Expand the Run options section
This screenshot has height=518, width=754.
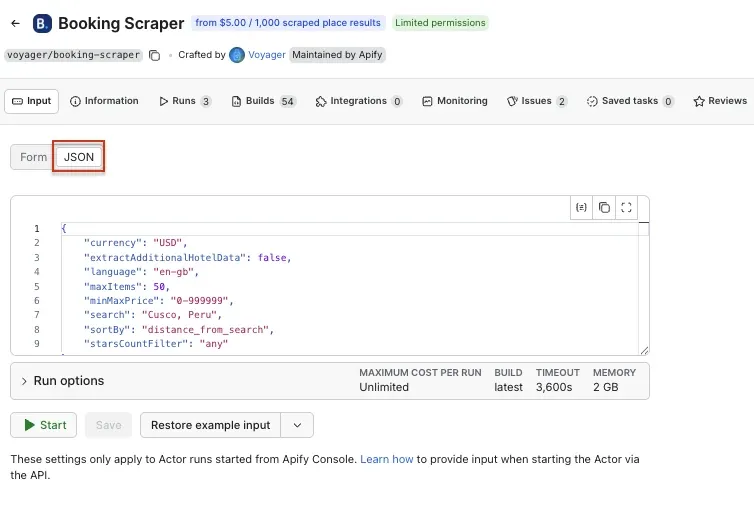[x=63, y=381]
